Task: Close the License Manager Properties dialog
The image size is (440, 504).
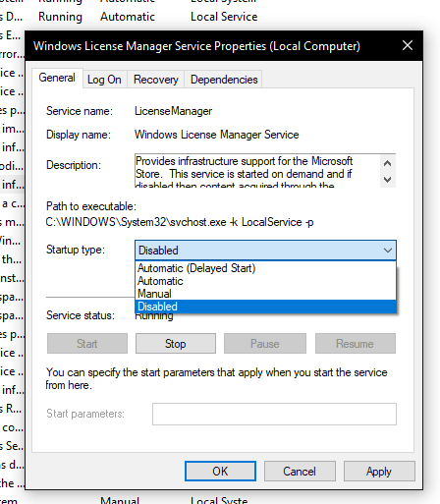Action: click(x=408, y=45)
